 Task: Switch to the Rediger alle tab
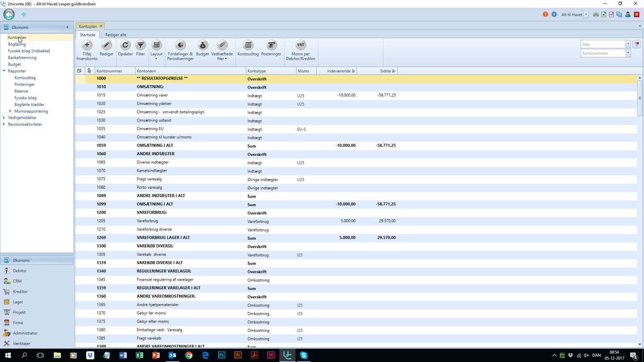click(115, 35)
